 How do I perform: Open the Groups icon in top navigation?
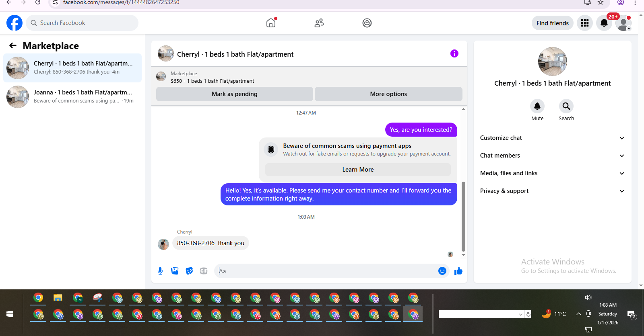[x=367, y=23]
